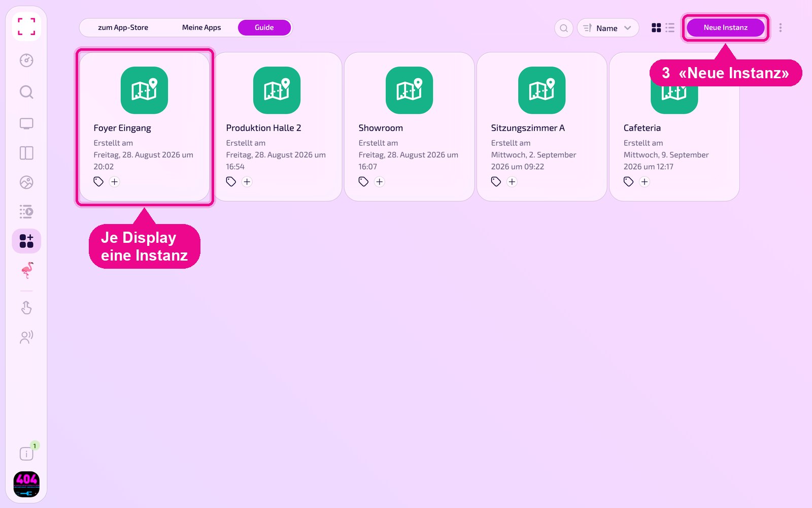812x508 pixels.
Task: Click the green map icon on Showroom card
Action: click(x=409, y=90)
